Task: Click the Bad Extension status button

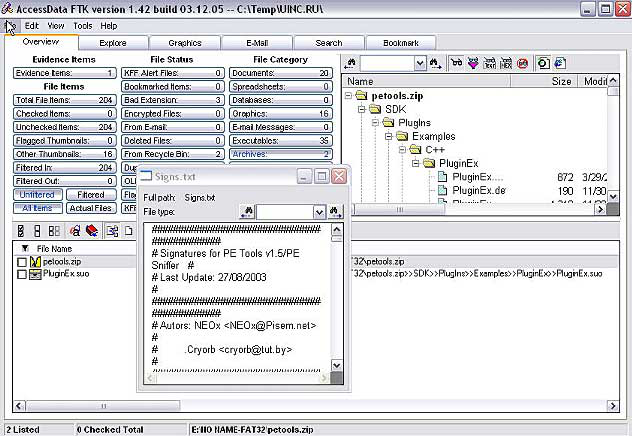Action: click(x=173, y=100)
